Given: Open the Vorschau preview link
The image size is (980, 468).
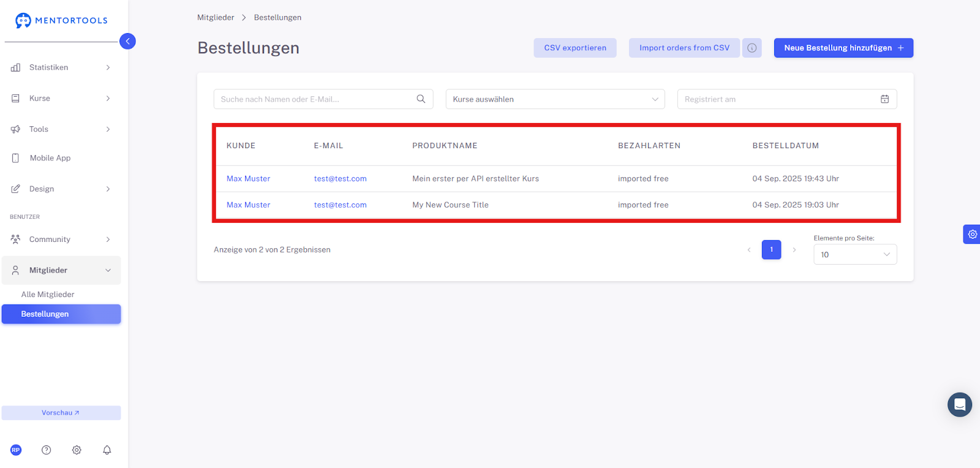Looking at the screenshot, I should (61, 413).
